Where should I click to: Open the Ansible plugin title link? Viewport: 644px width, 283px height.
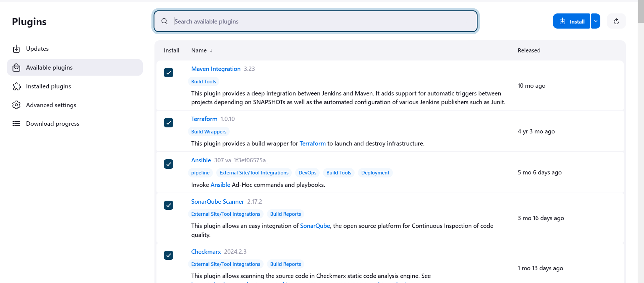tap(201, 160)
